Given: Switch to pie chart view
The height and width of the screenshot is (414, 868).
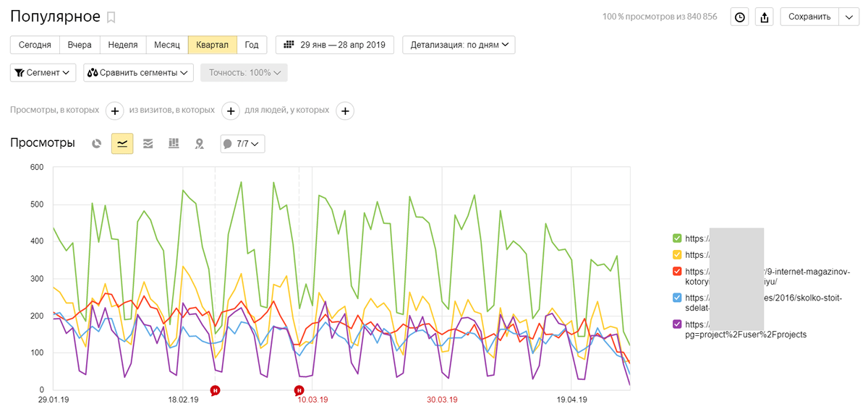Looking at the screenshot, I should (96, 144).
